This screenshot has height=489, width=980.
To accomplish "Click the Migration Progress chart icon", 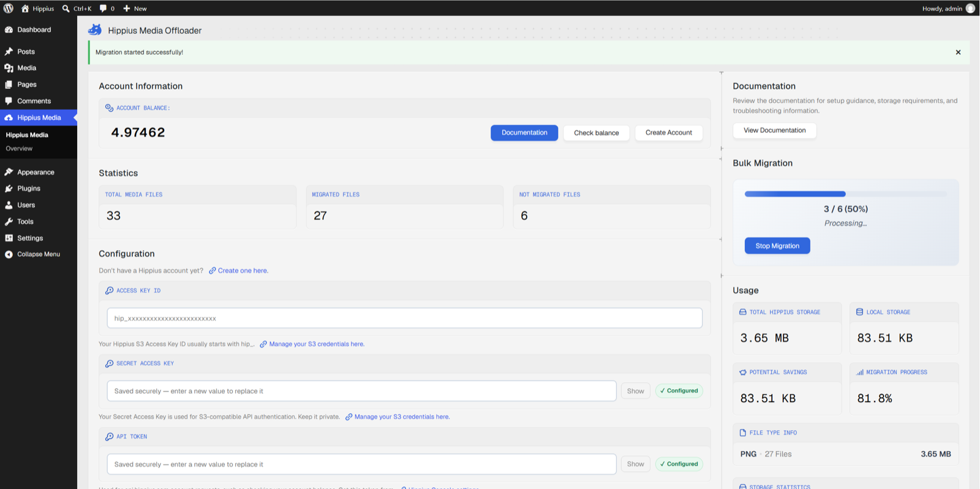I will pyautogui.click(x=860, y=372).
